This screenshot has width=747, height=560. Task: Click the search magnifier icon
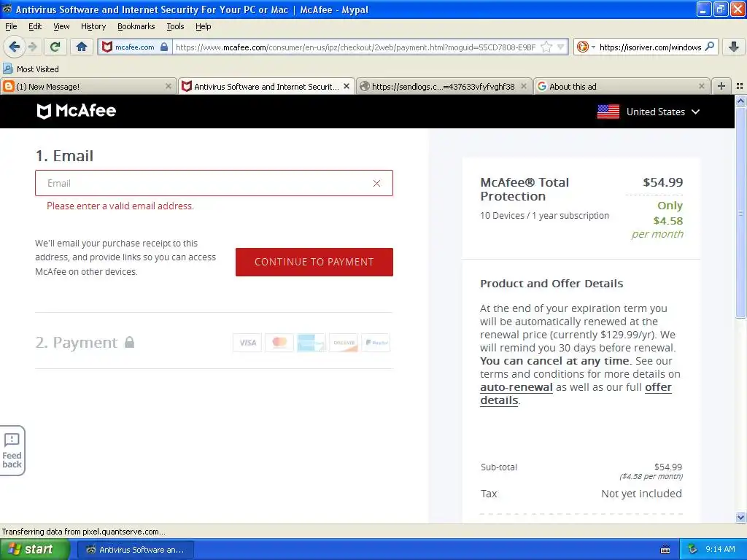point(709,47)
